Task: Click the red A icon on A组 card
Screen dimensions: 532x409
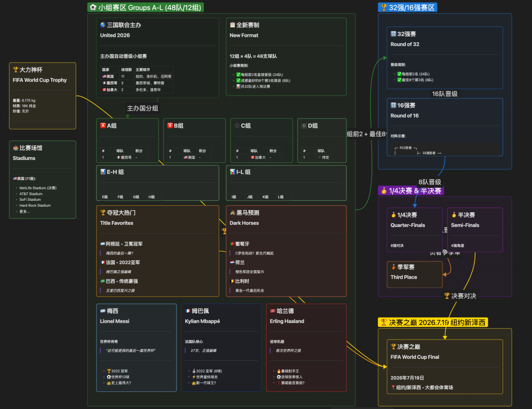Action: tap(103, 126)
